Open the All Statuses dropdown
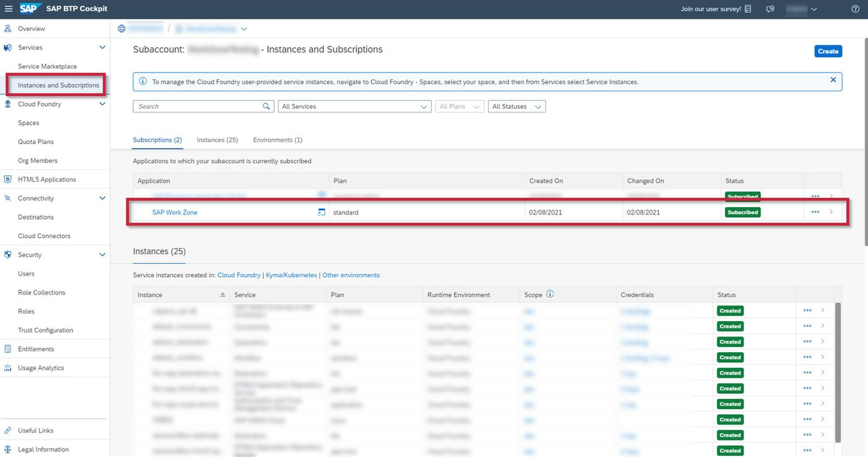 tap(517, 107)
